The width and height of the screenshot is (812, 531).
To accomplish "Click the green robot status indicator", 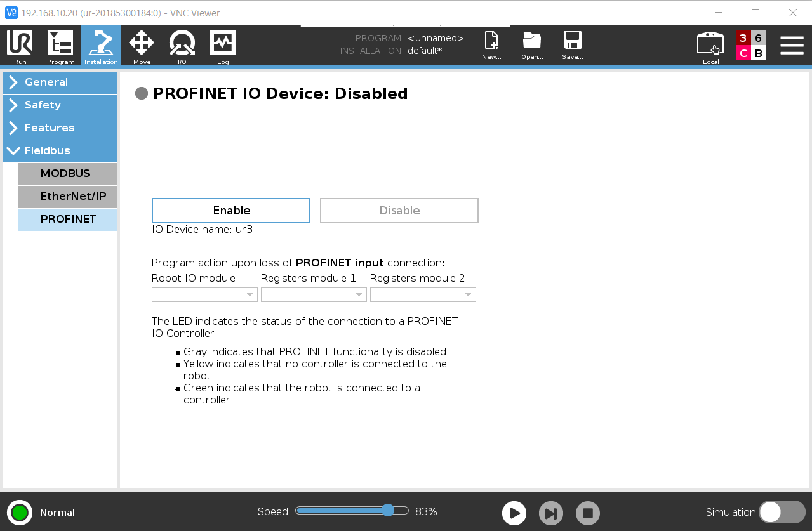I will click(20, 512).
